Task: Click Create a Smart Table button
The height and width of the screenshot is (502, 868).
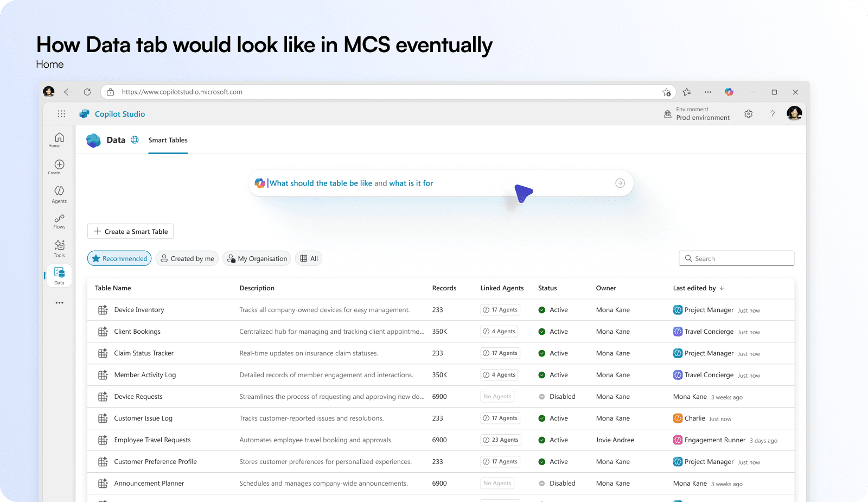Action: tap(131, 231)
